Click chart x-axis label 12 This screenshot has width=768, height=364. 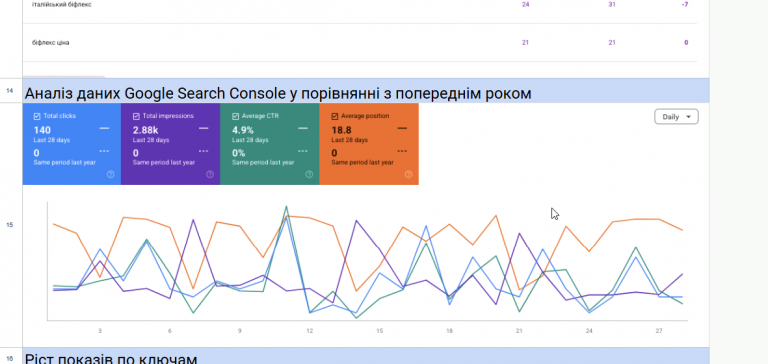pyautogui.click(x=310, y=331)
